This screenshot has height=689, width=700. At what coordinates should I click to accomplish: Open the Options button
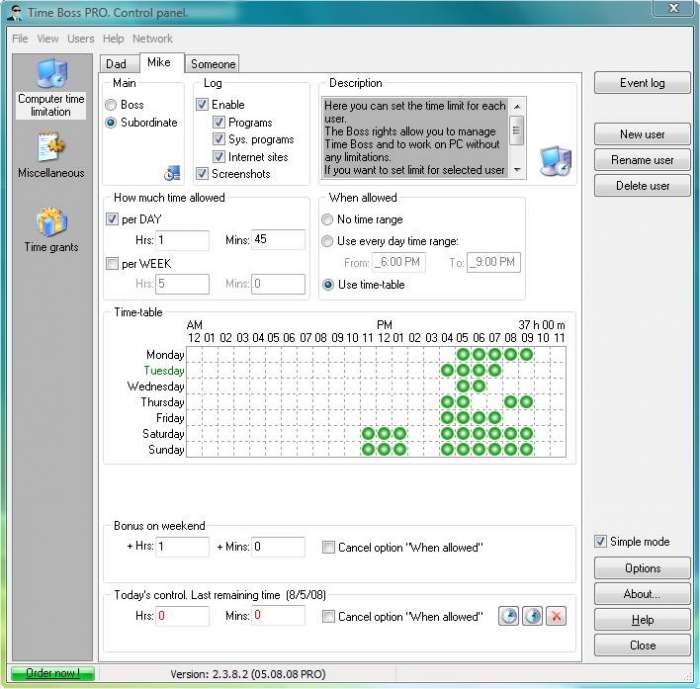point(642,568)
